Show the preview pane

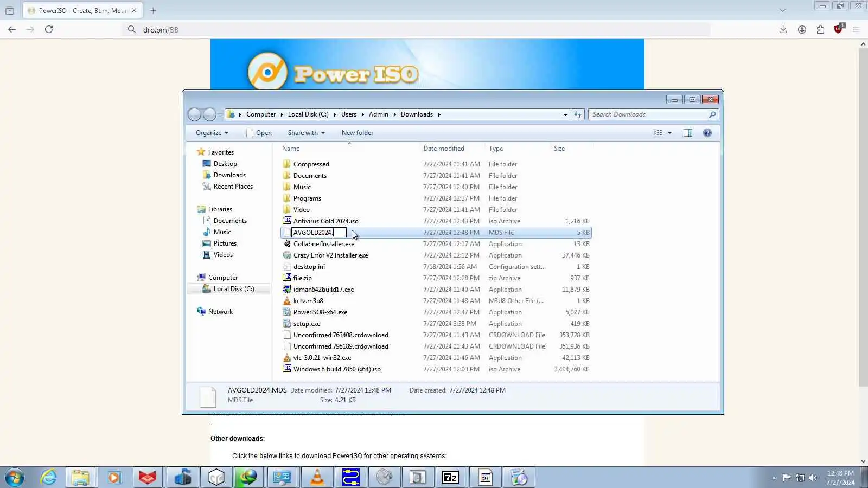point(688,133)
